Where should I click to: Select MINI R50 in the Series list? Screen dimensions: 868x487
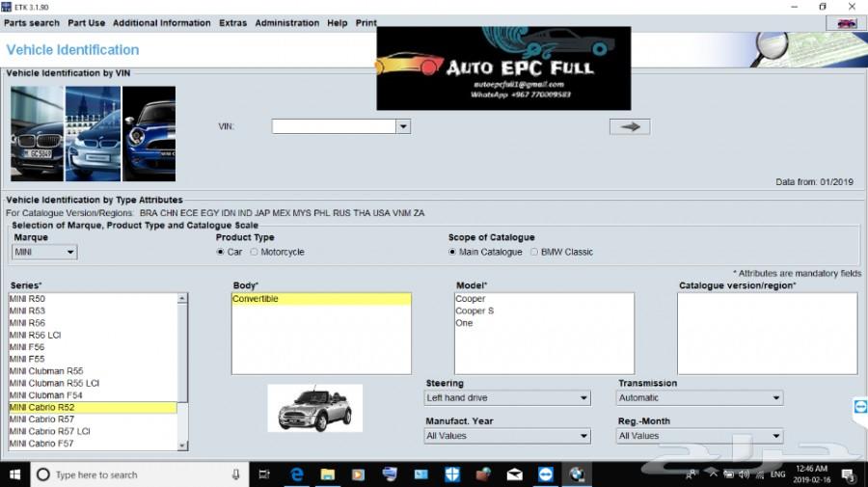click(93, 298)
